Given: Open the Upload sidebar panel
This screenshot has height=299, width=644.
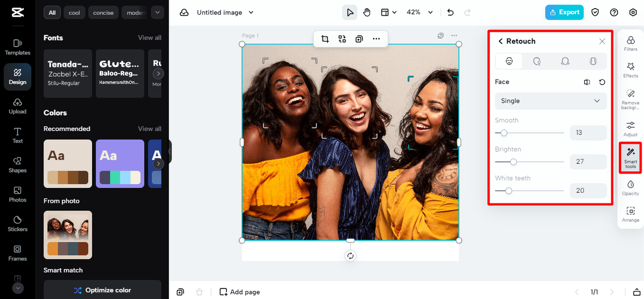Looking at the screenshot, I should (x=18, y=106).
